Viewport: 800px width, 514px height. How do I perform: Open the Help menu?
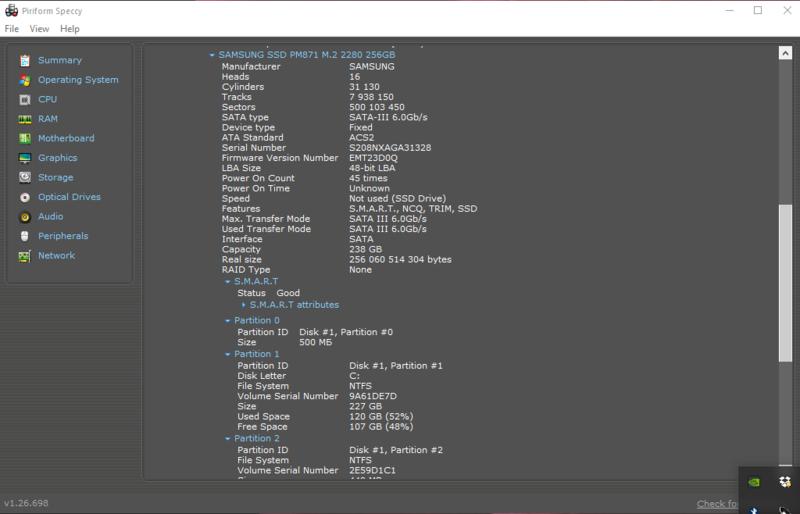pos(70,29)
